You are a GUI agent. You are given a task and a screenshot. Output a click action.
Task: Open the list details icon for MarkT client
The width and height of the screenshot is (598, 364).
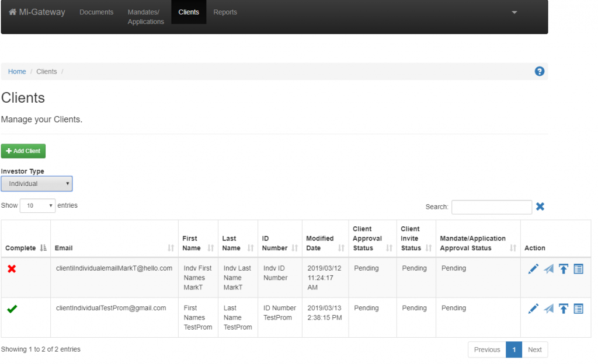pyautogui.click(x=578, y=269)
